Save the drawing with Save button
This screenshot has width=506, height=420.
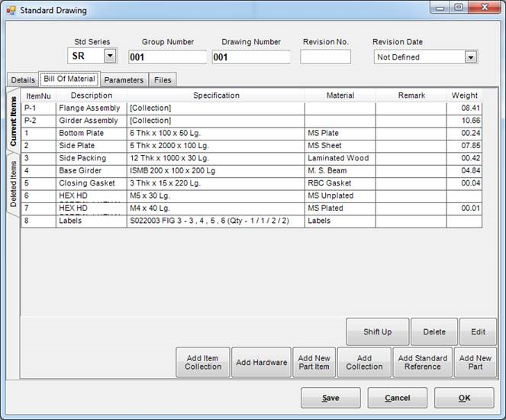tap(330, 398)
